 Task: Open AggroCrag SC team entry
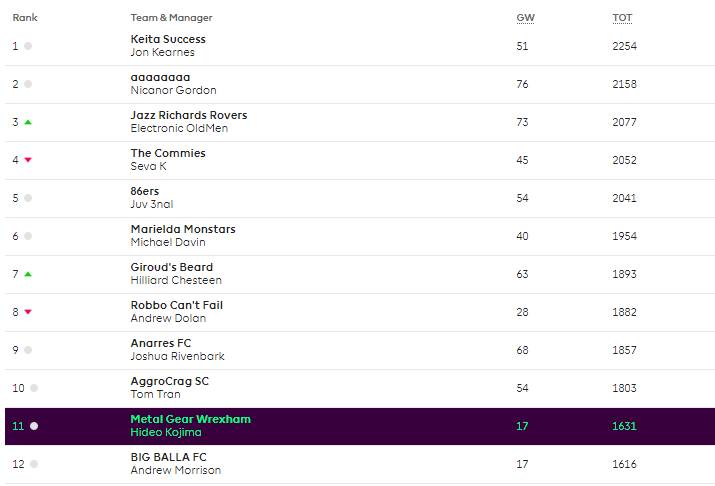tap(170, 381)
